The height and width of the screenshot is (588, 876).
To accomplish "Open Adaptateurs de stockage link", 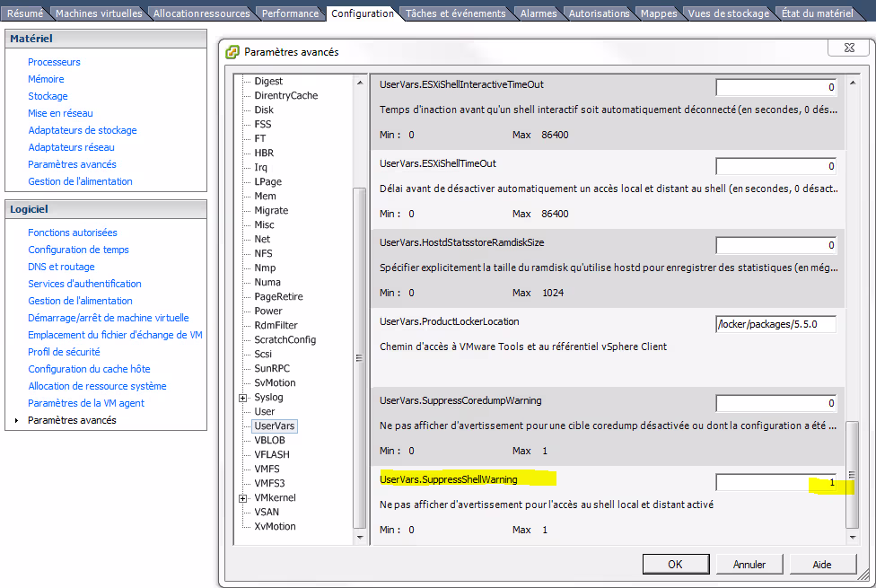I will pyautogui.click(x=83, y=130).
